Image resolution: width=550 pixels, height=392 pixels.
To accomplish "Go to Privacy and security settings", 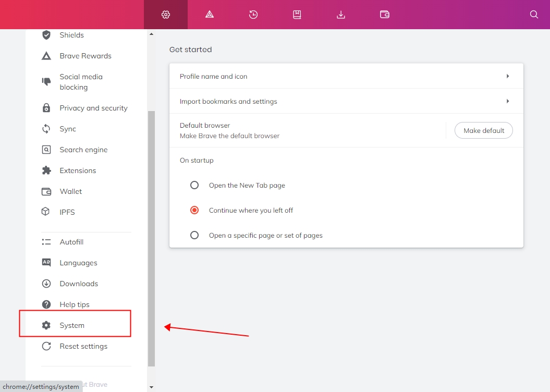I will [x=93, y=108].
